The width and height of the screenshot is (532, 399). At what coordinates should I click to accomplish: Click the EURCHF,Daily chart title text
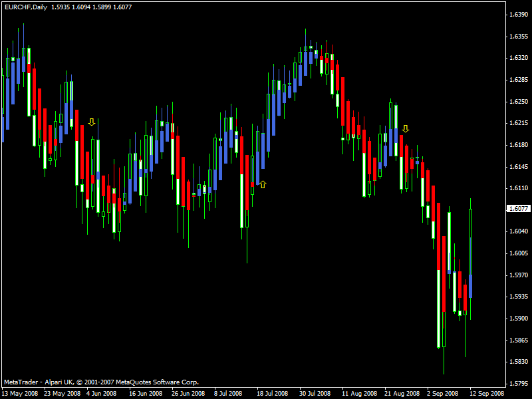tap(26, 7)
